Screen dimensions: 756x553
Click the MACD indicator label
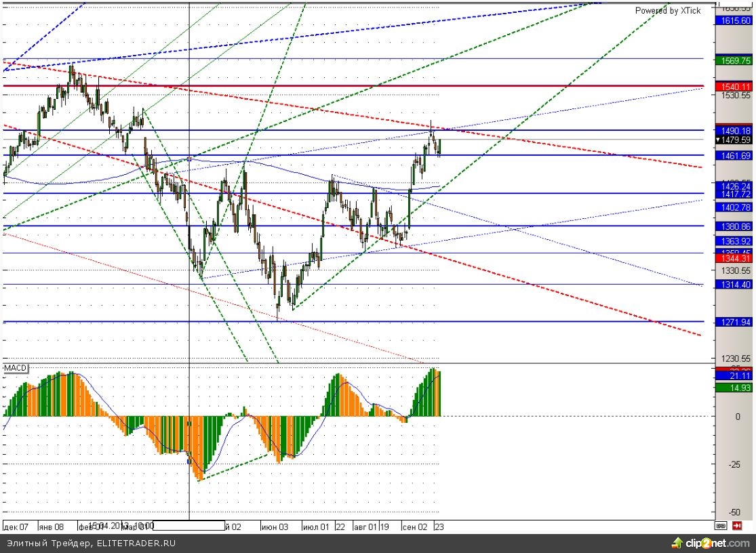tap(16, 368)
